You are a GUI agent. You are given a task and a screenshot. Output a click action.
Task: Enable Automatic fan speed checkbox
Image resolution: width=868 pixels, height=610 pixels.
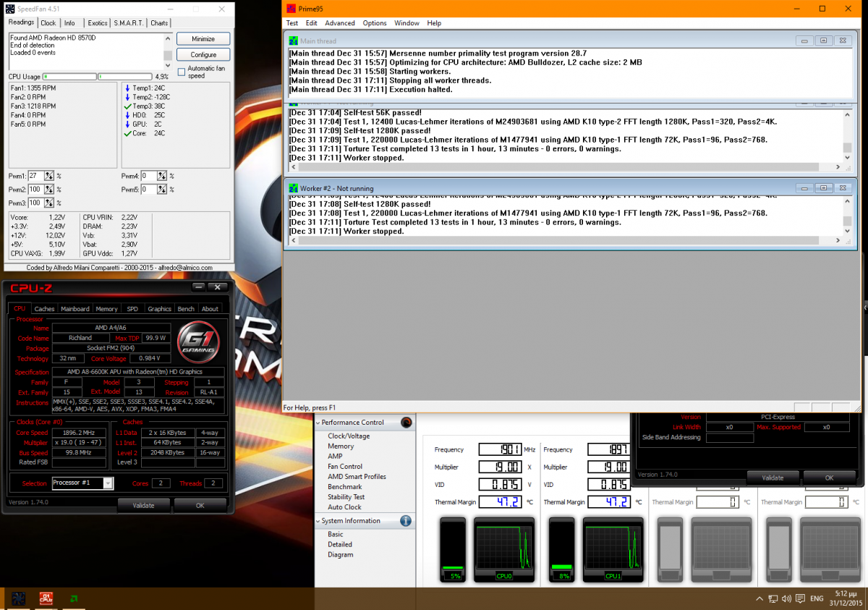(182, 72)
